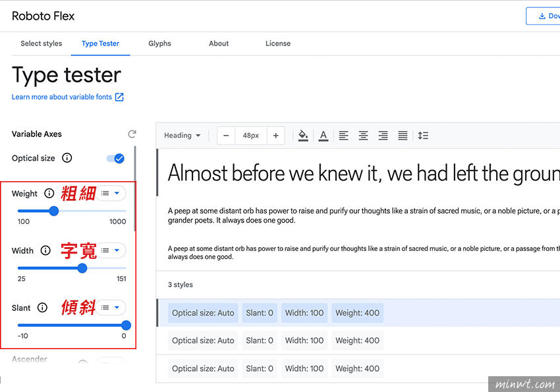Click Width maximum value 151
560x392 pixels.
tap(121, 279)
